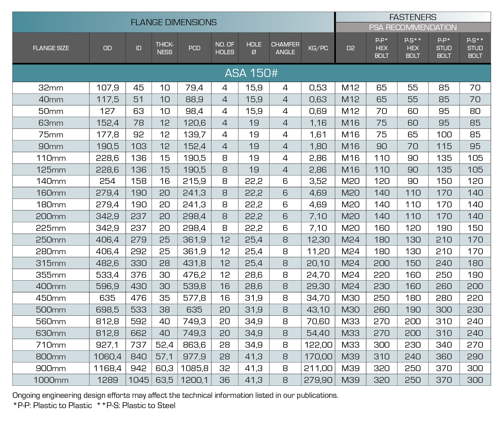Select the PSA RECOMMENDATION header bar

(413, 27)
